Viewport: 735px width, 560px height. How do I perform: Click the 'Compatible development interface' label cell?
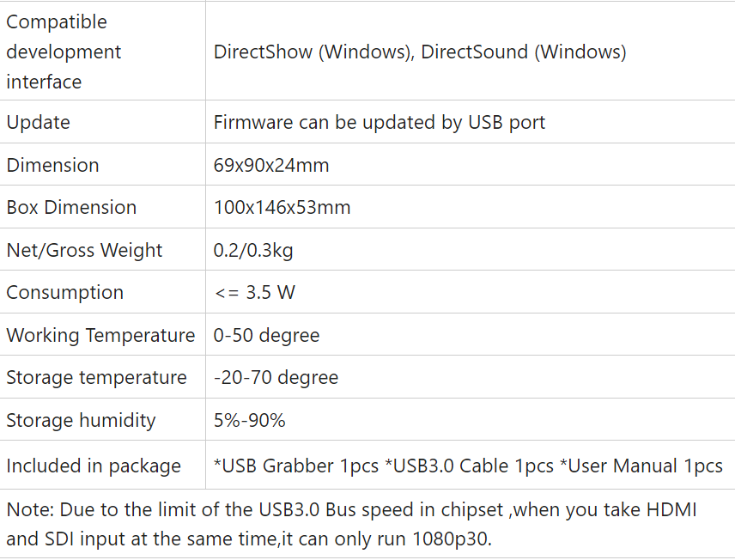tap(64, 52)
